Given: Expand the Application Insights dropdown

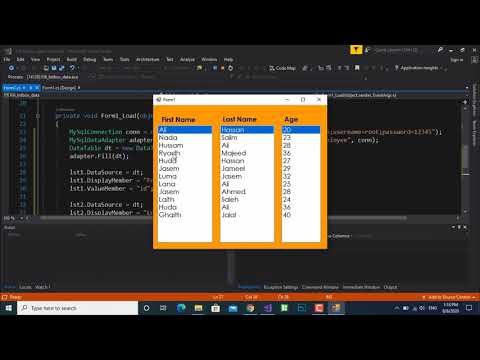Looking at the screenshot, I should coord(419,68).
